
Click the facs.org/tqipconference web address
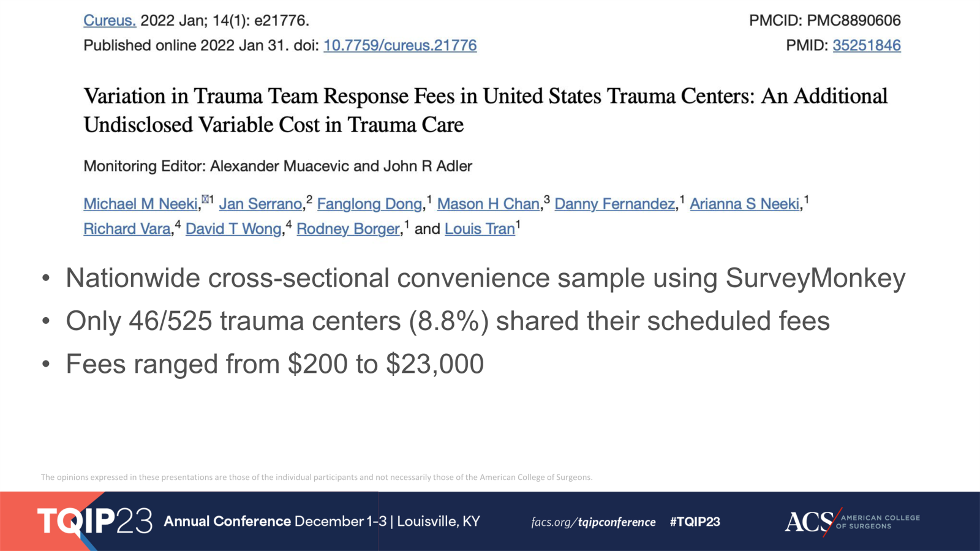tap(593, 522)
